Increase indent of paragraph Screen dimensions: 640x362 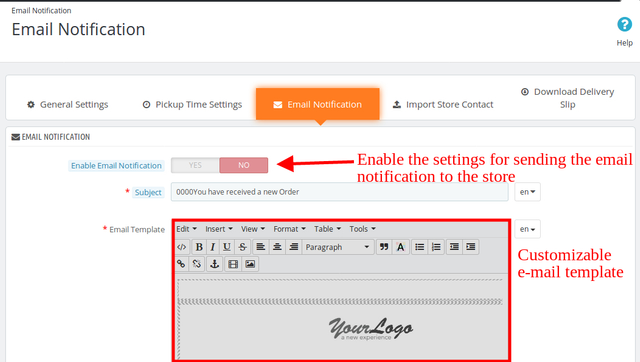[471, 247]
